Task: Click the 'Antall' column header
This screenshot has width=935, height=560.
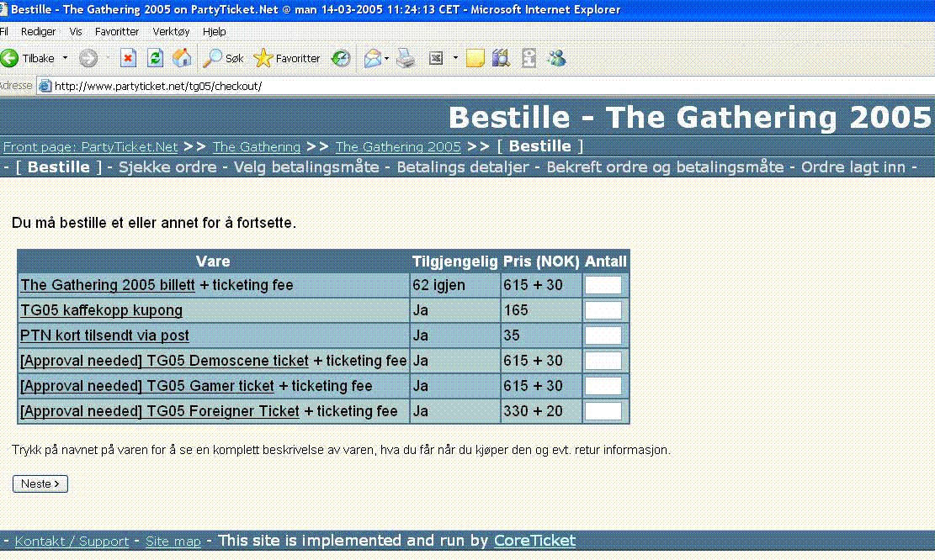Action: pos(606,261)
